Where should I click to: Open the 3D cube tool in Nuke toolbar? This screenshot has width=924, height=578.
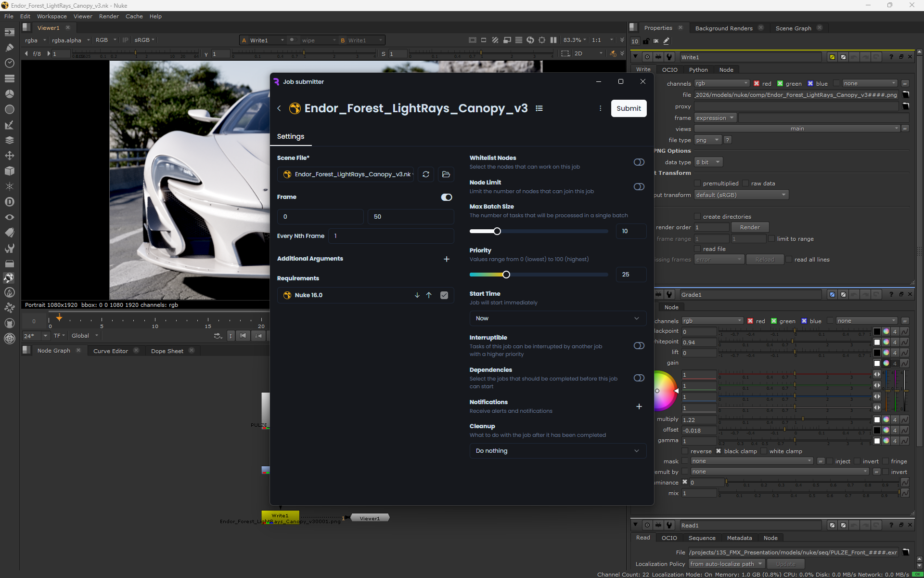(x=9, y=171)
